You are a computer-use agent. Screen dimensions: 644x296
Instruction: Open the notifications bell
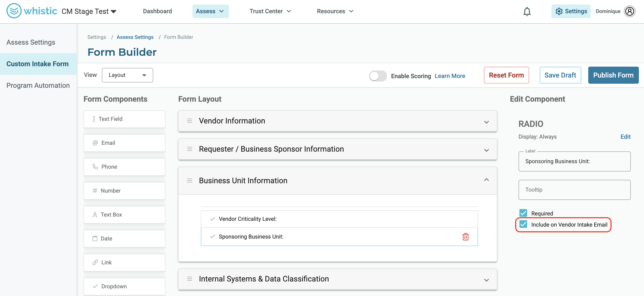tap(527, 11)
